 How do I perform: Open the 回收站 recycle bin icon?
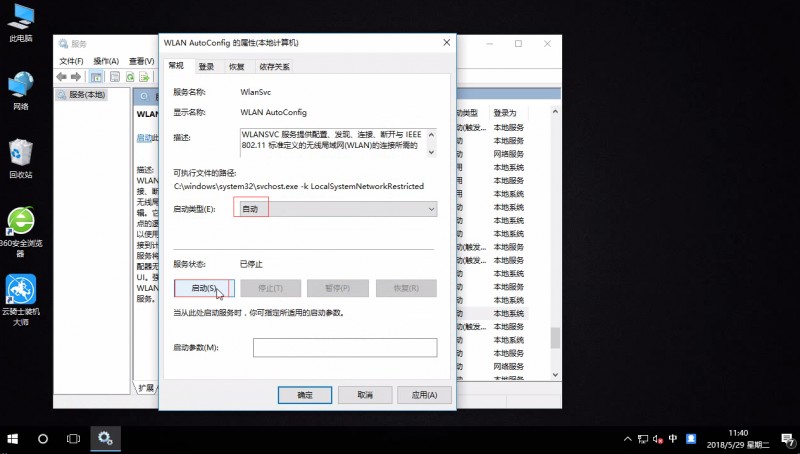pyautogui.click(x=21, y=159)
